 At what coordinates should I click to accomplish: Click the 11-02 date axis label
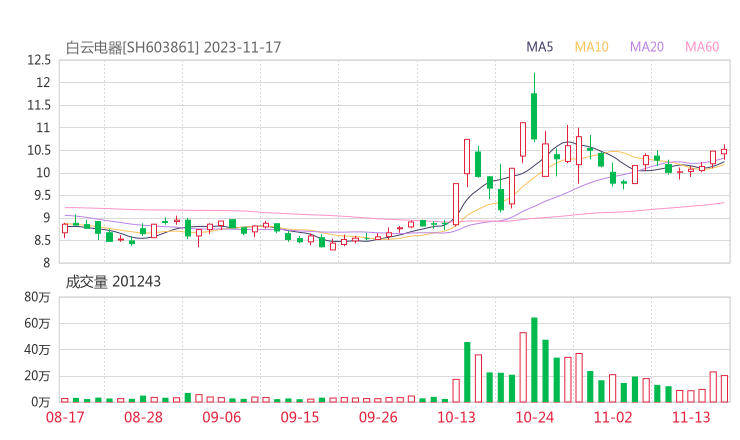[x=613, y=417]
